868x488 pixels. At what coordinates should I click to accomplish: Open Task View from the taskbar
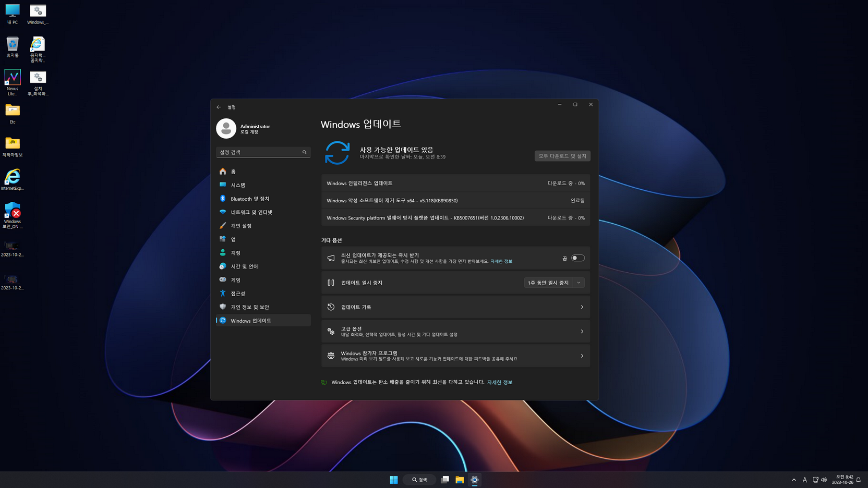coord(445,480)
